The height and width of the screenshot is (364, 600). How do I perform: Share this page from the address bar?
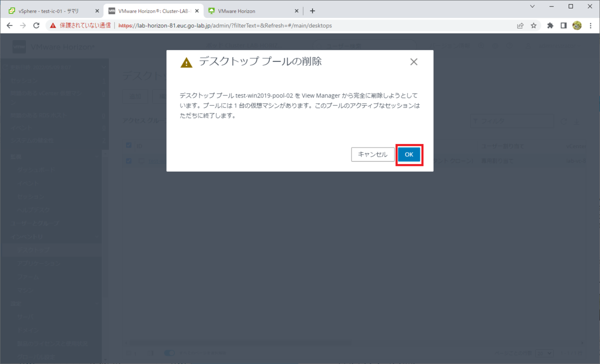(x=520, y=25)
